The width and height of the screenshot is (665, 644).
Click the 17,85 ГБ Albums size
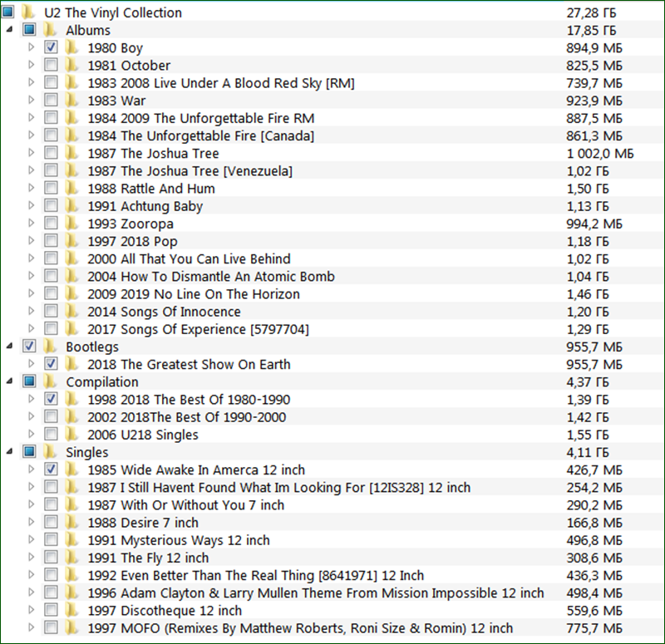[x=591, y=30]
